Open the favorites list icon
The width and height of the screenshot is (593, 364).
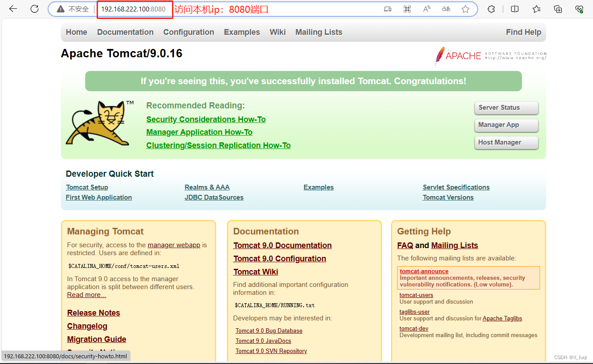(537, 9)
